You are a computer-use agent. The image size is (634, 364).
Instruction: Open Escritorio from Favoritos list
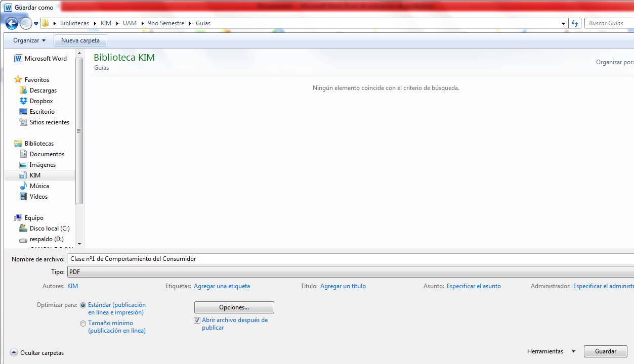pos(42,112)
